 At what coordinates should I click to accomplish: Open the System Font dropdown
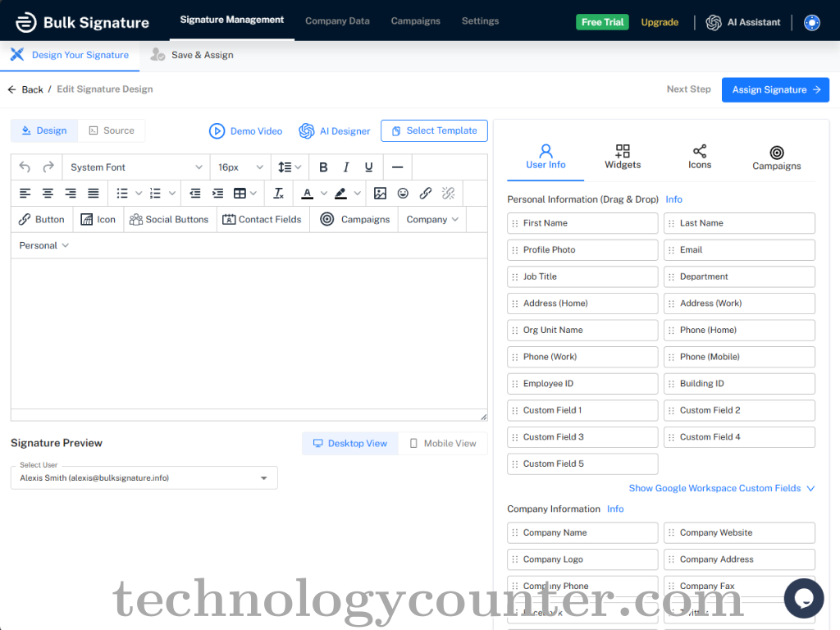tap(136, 167)
